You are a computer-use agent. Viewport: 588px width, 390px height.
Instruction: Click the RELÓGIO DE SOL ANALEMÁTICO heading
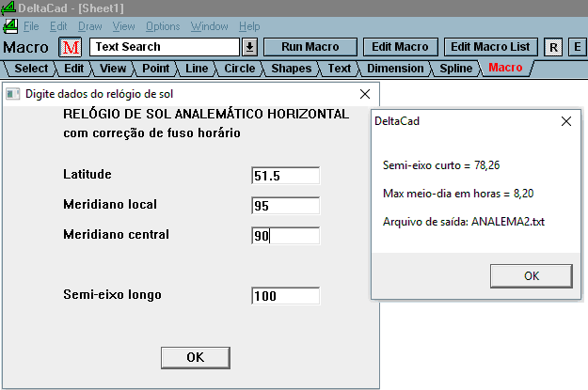(206, 114)
